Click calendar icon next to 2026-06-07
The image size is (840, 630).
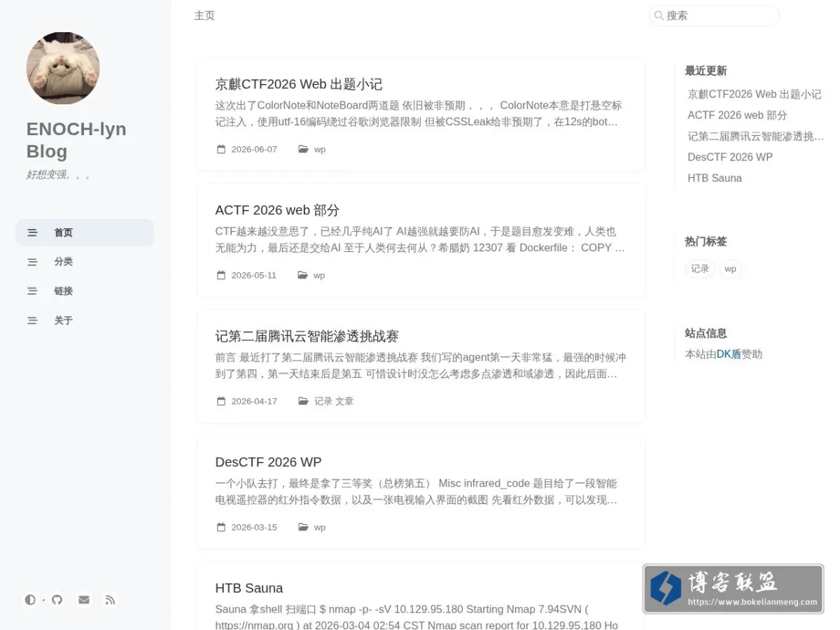tap(221, 149)
